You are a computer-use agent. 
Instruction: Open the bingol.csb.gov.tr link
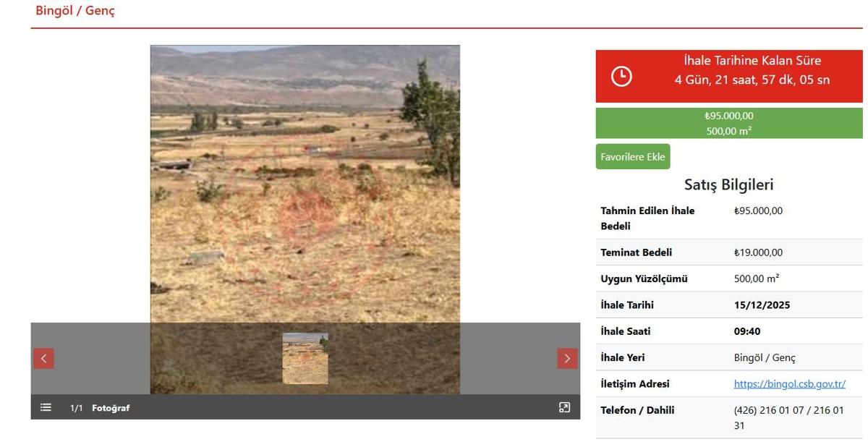pos(790,384)
